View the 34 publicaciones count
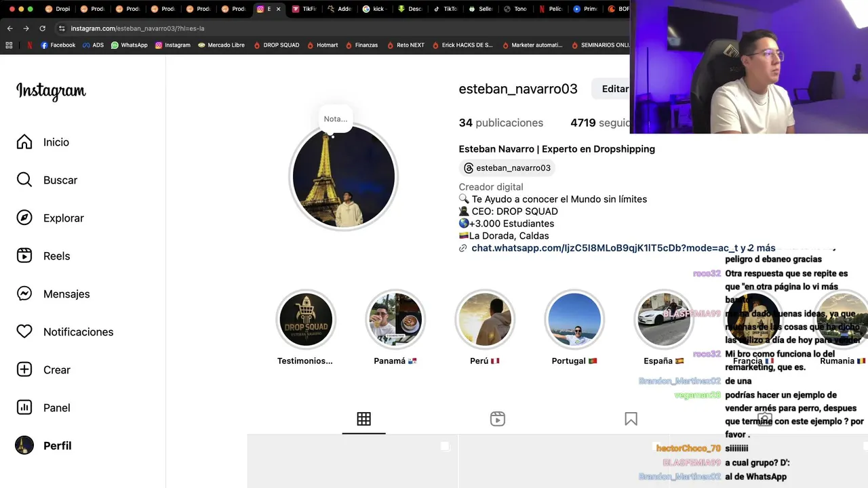The image size is (868, 488). [501, 123]
